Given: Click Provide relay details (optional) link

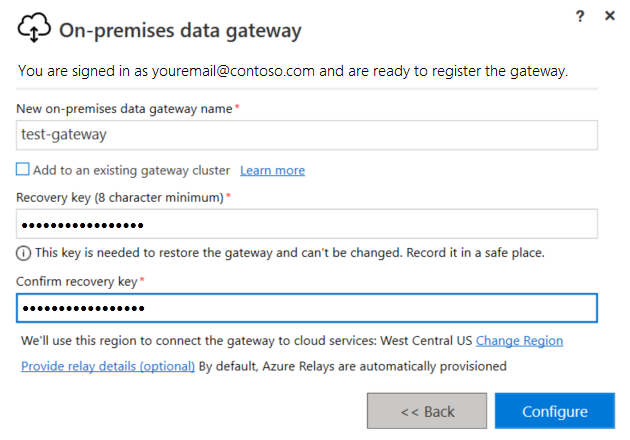Looking at the screenshot, I should point(108,366).
